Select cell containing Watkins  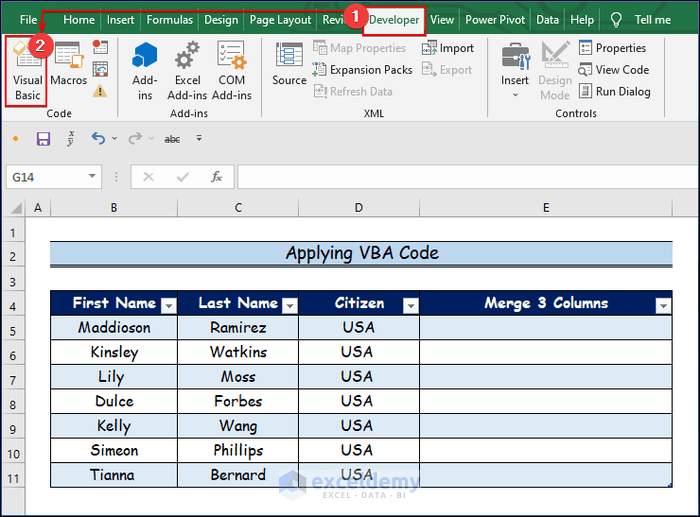(238, 352)
